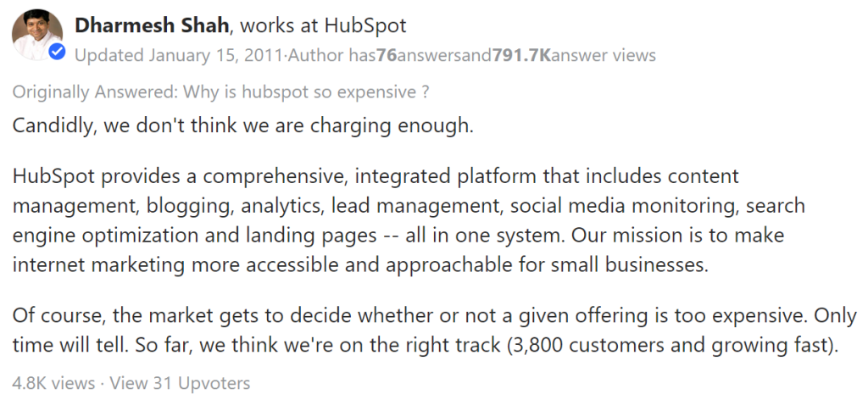Click the "HubSpot provides a comprehensive" paragraph
Image resolution: width=868 pixels, height=411 pixels.
click(x=409, y=220)
